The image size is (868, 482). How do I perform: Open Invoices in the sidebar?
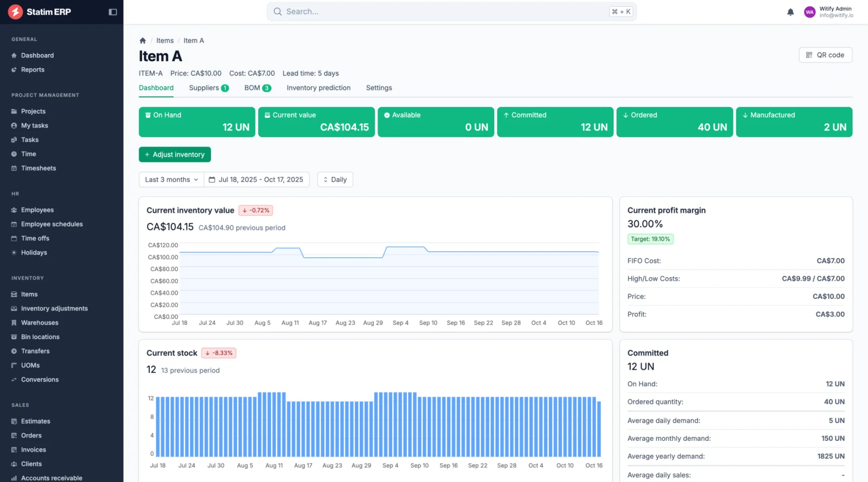[33, 450]
